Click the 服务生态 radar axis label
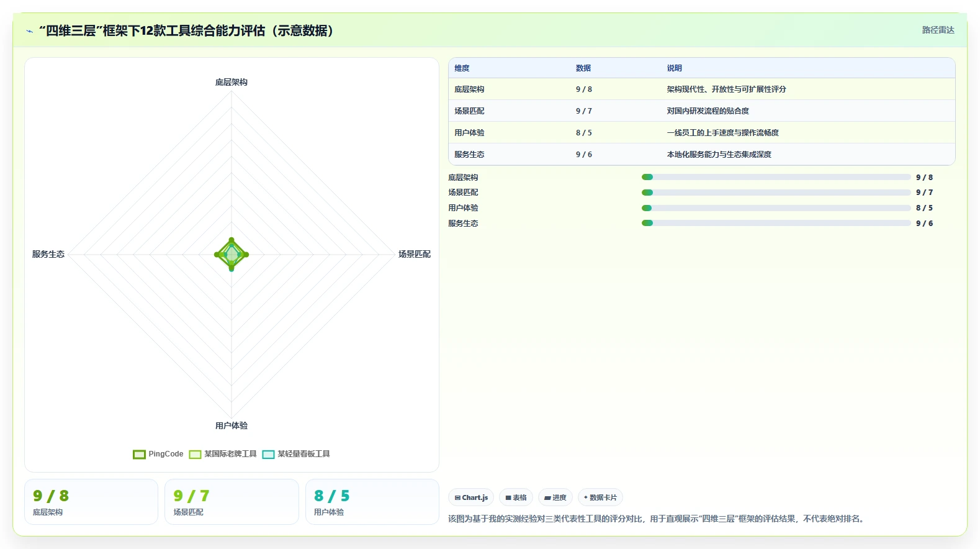The image size is (980, 549). [48, 254]
